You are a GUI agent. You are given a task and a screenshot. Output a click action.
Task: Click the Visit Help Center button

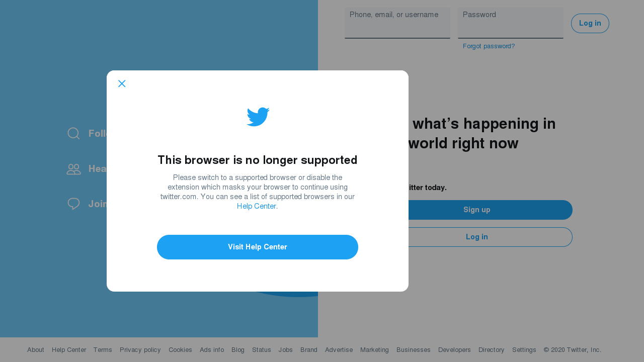click(x=258, y=247)
